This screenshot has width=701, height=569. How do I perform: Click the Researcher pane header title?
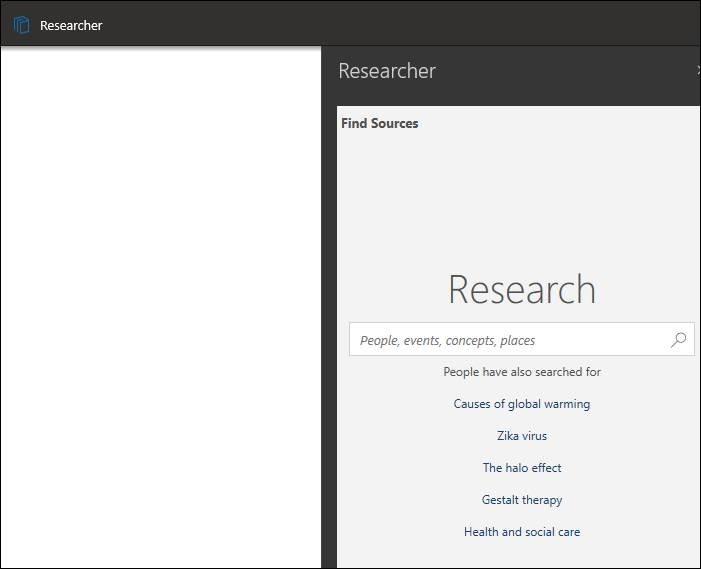click(x=387, y=71)
